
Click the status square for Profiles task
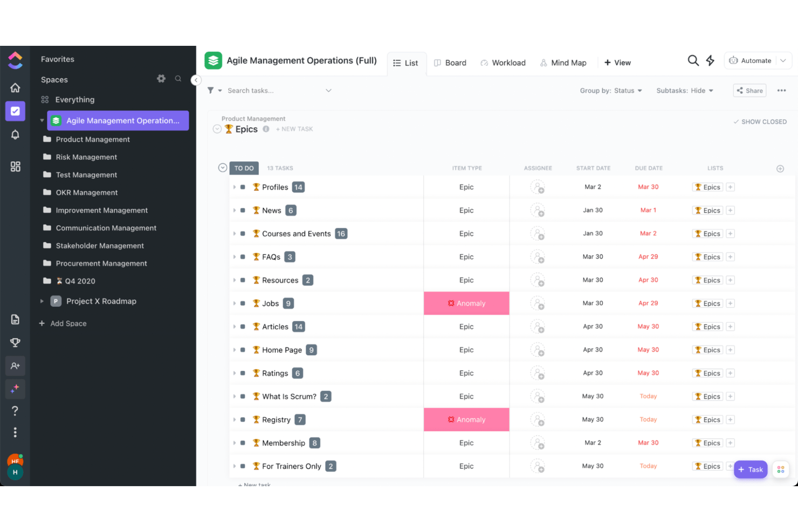tap(243, 187)
